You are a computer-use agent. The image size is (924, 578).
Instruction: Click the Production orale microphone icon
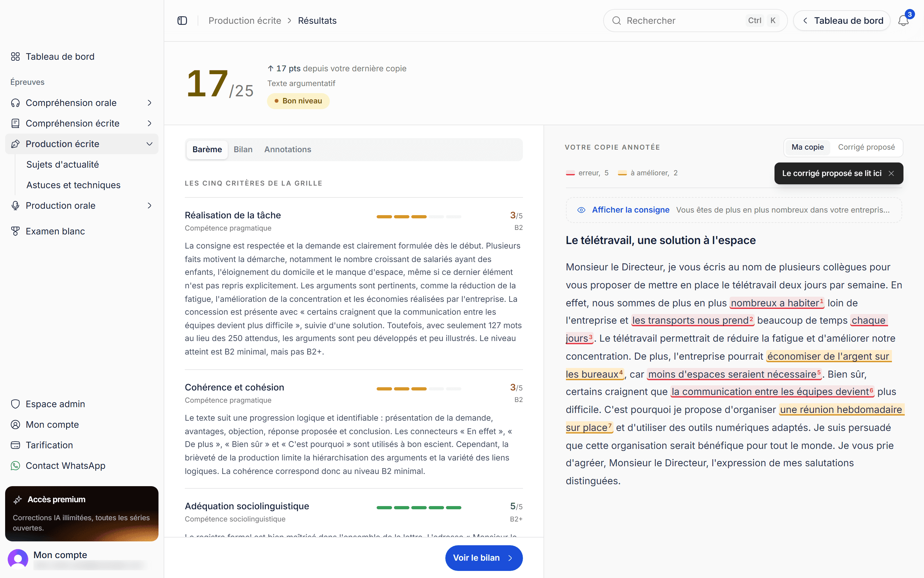click(15, 206)
